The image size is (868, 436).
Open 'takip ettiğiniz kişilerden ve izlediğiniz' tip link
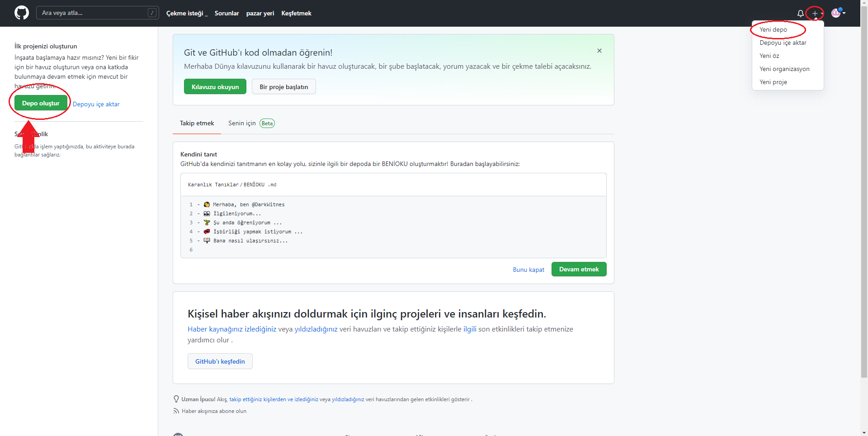pyautogui.click(x=274, y=399)
